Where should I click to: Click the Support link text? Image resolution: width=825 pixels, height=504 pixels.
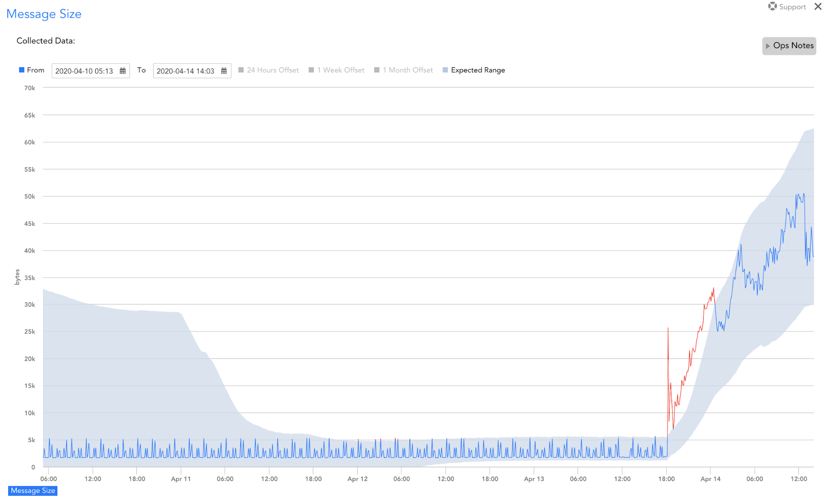[x=792, y=7]
